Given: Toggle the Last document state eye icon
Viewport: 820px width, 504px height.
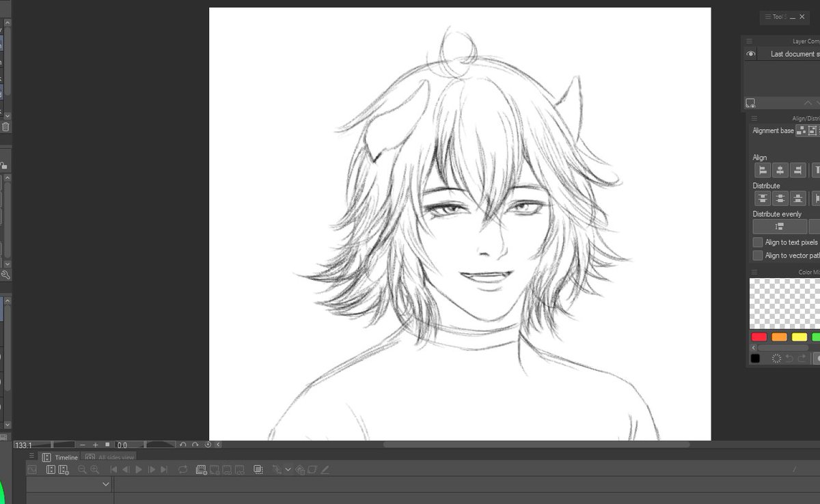Looking at the screenshot, I should pyautogui.click(x=751, y=54).
